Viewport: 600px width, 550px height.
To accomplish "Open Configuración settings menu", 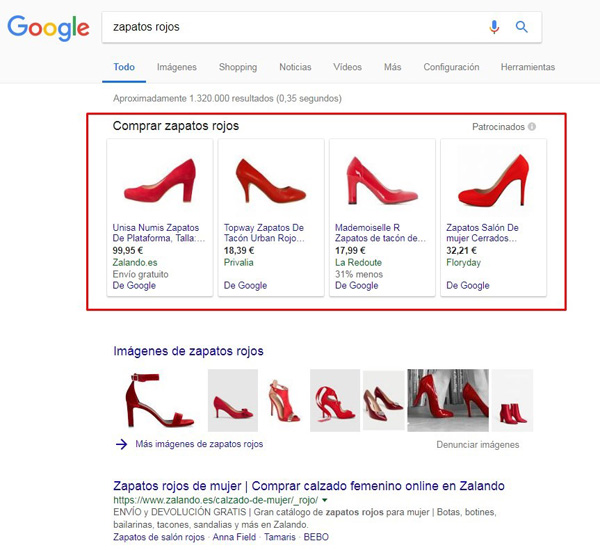I will click(x=451, y=67).
